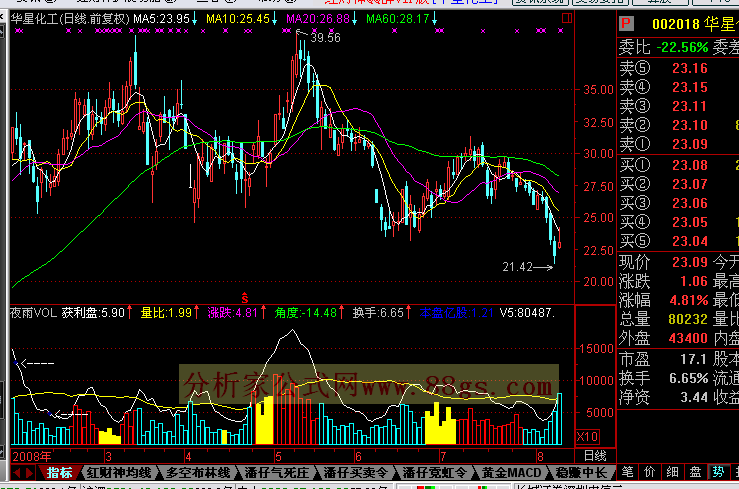The width and height of the screenshot is (739, 489).
Task: Click the 角度:-14.48 indicator value
Action: coord(306,313)
